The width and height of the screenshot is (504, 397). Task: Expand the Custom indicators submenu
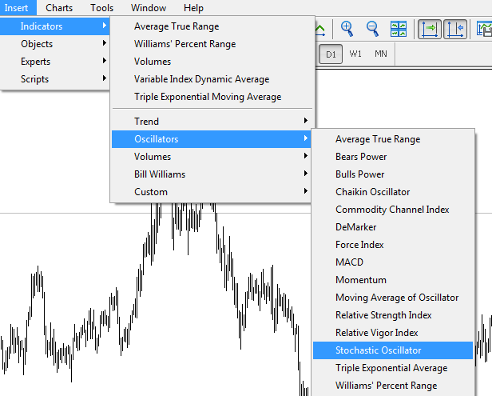point(212,192)
